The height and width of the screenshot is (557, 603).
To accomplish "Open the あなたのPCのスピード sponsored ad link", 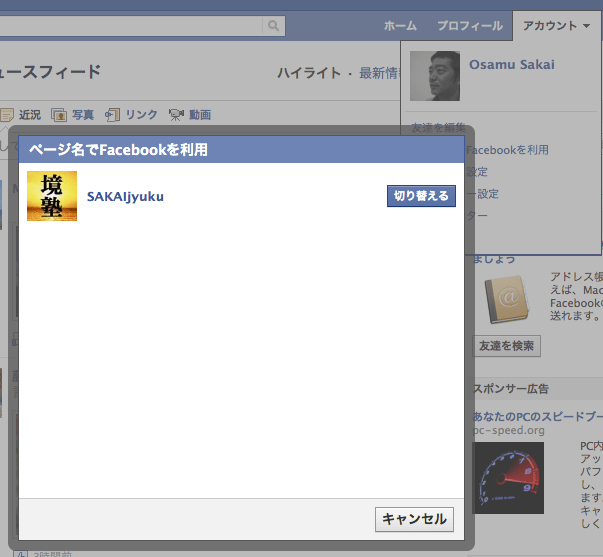I will tap(538, 416).
